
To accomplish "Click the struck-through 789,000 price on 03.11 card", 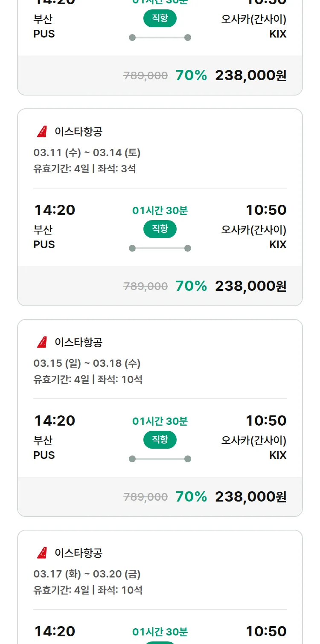I will click(x=145, y=286).
